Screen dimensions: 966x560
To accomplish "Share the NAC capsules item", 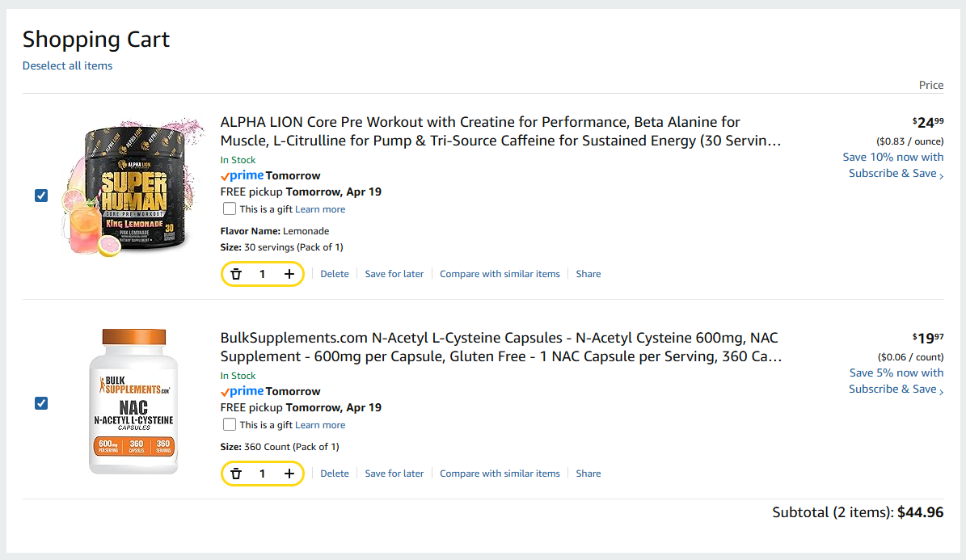I will point(588,474).
